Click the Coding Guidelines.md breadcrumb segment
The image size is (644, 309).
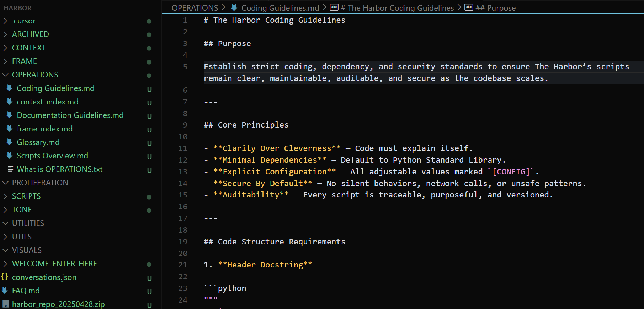click(280, 8)
